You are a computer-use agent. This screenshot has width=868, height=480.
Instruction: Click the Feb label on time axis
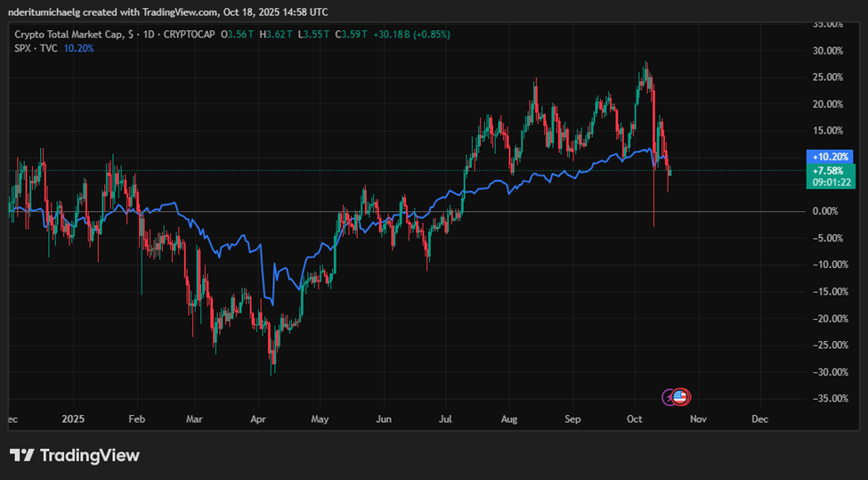coord(137,419)
